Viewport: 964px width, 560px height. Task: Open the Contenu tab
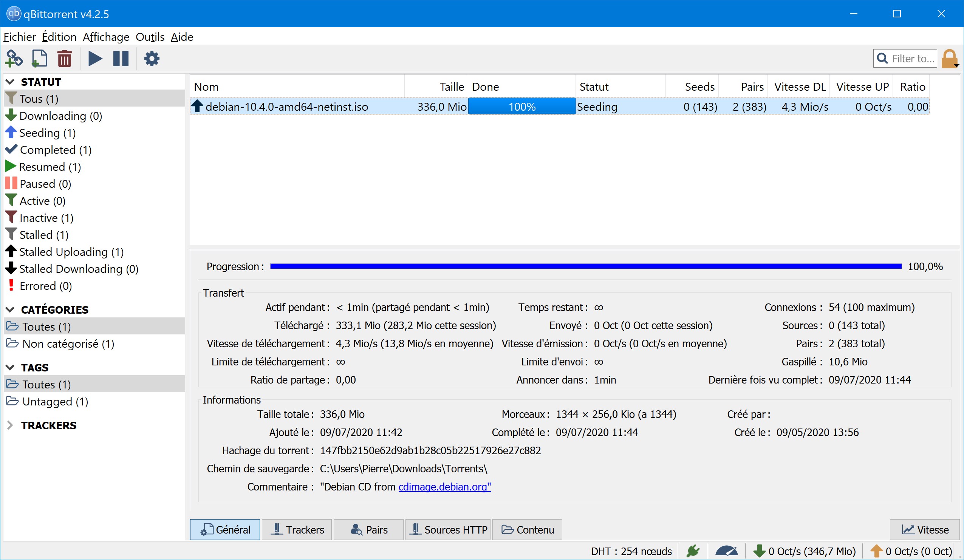click(528, 529)
